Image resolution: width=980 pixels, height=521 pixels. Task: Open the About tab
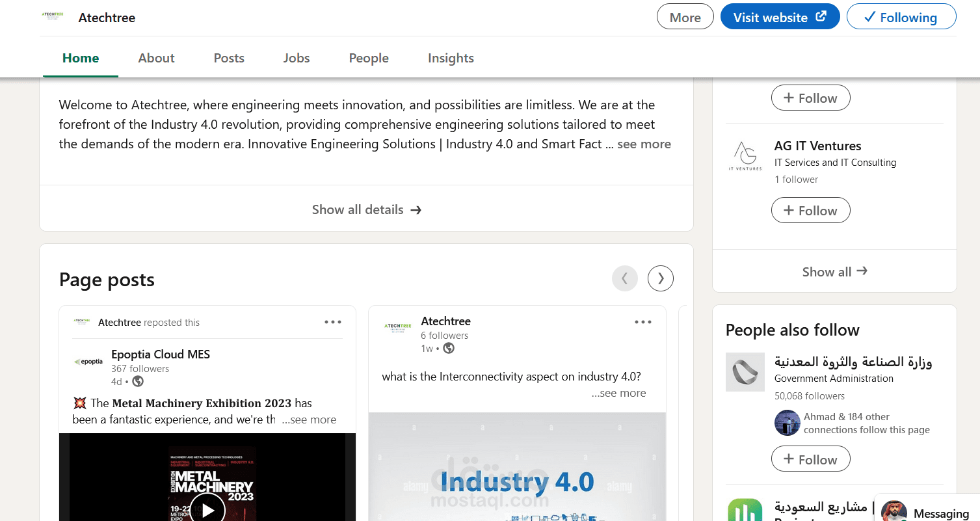(x=156, y=58)
